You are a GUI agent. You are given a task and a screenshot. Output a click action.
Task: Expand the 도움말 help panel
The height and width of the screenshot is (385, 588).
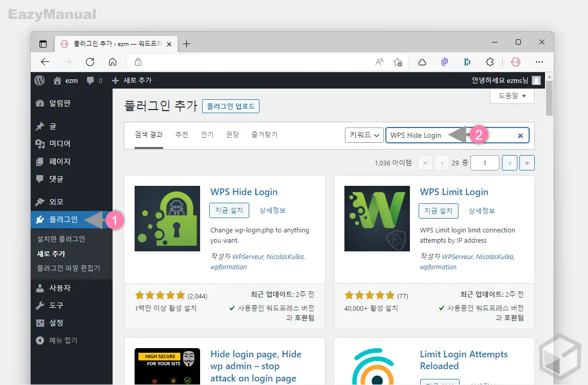tap(512, 96)
